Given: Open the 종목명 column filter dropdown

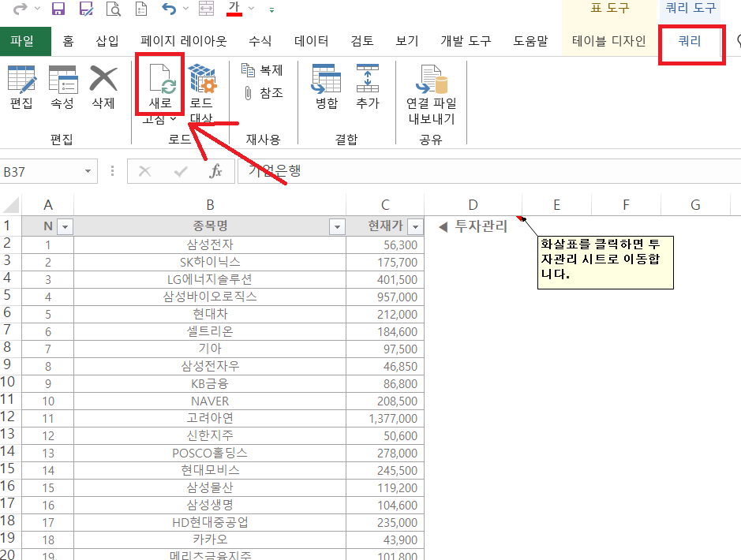Looking at the screenshot, I should (337, 227).
